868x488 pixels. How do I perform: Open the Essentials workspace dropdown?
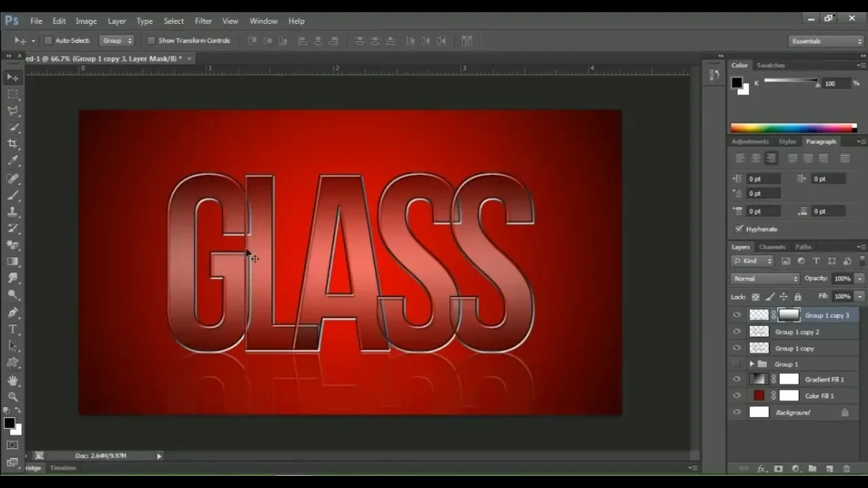point(827,41)
